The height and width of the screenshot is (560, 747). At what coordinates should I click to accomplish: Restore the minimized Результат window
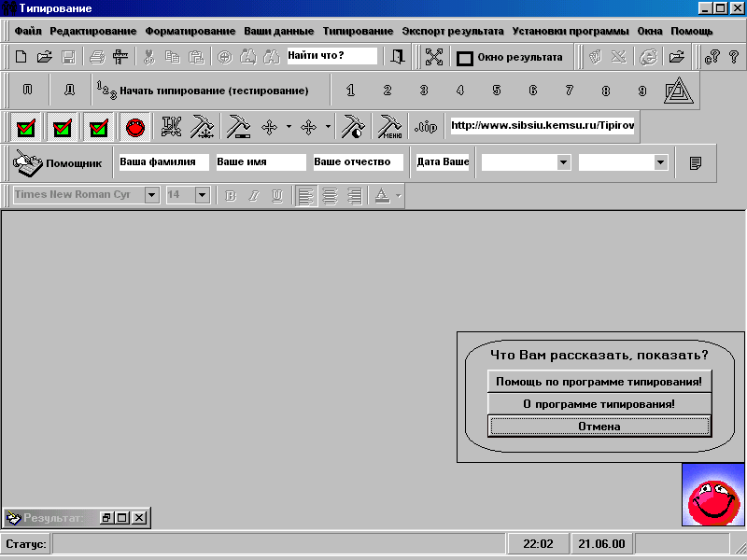coord(106,518)
